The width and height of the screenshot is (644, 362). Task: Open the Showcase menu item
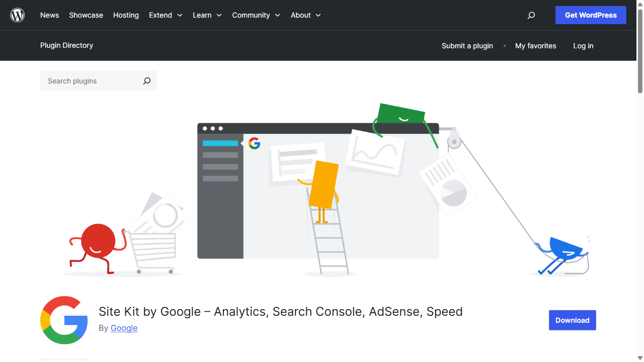pos(86,15)
